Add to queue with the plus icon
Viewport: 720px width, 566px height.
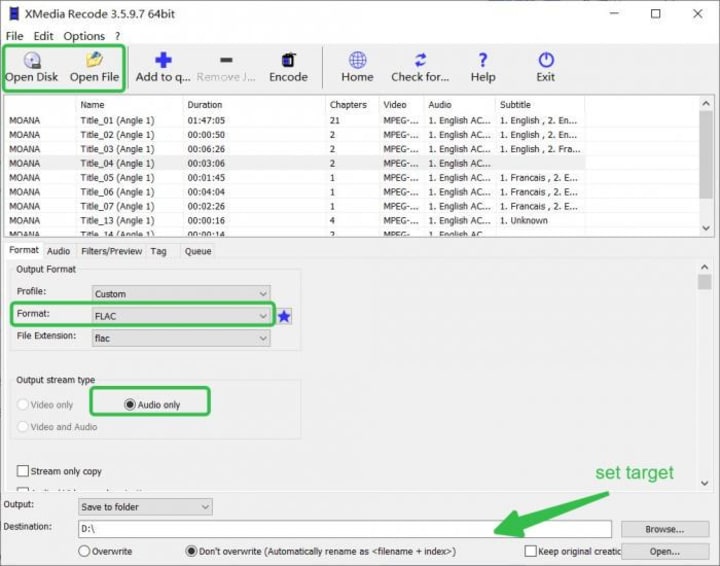[x=163, y=60]
